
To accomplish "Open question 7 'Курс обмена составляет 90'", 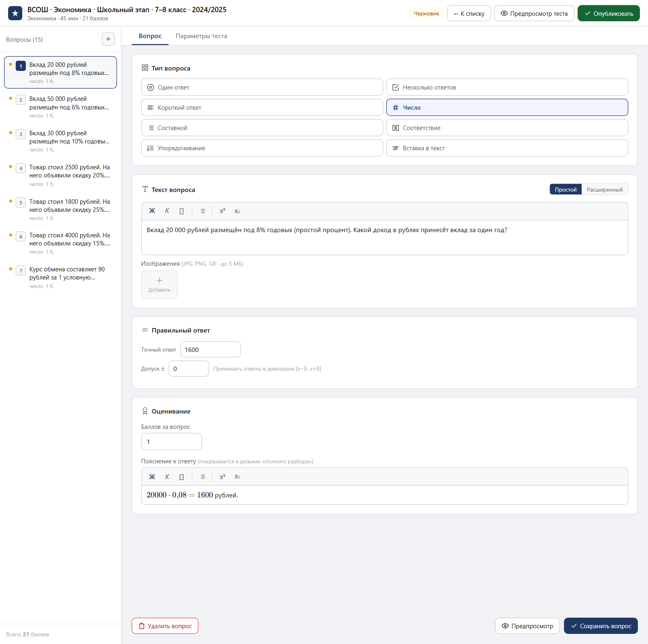I will 60,277.
